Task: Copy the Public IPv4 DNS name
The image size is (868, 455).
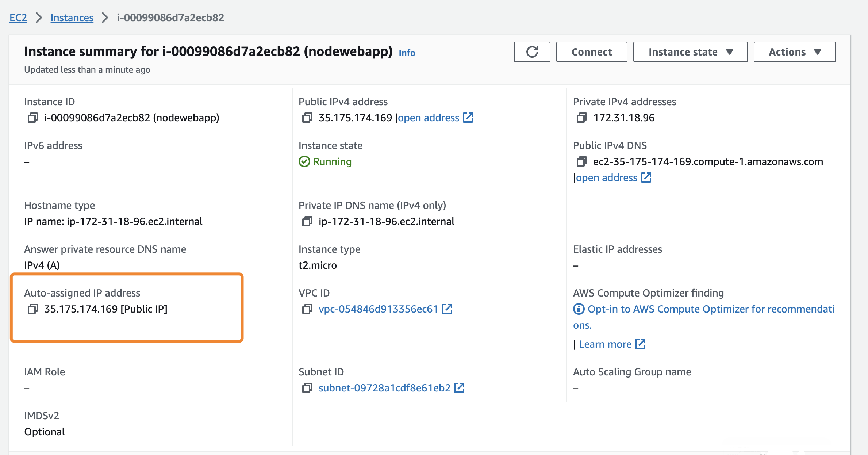Action: [581, 161]
